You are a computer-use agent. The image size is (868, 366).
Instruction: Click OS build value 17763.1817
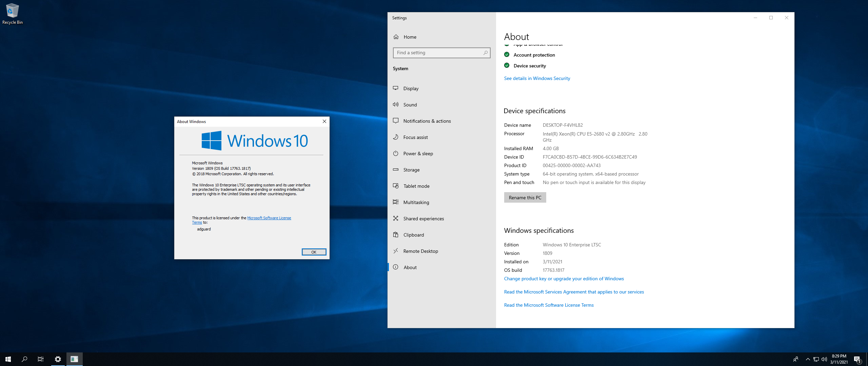tap(553, 270)
